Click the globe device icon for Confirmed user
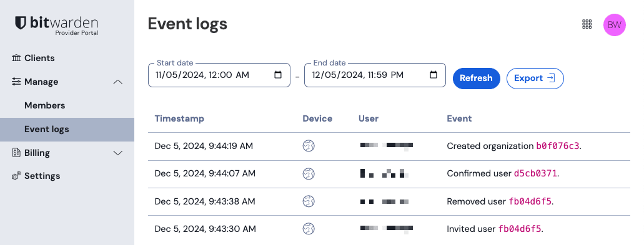This screenshot has width=644, height=245. (x=309, y=174)
